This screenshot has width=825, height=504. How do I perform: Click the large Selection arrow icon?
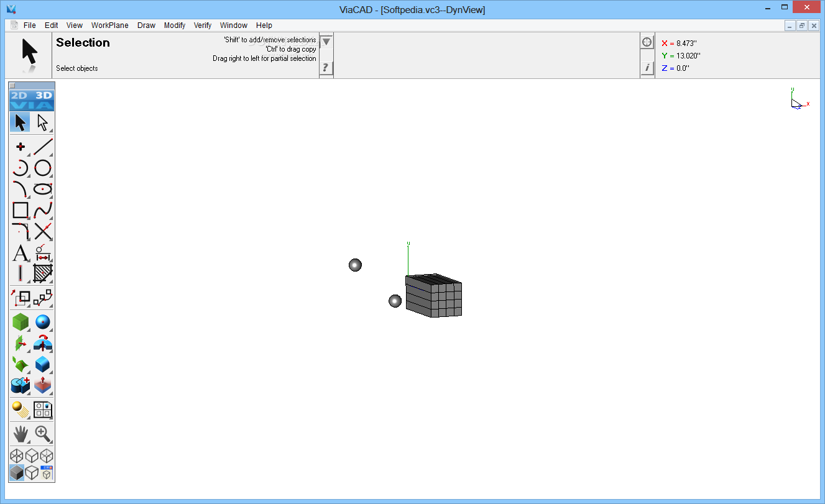tap(29, 52)
